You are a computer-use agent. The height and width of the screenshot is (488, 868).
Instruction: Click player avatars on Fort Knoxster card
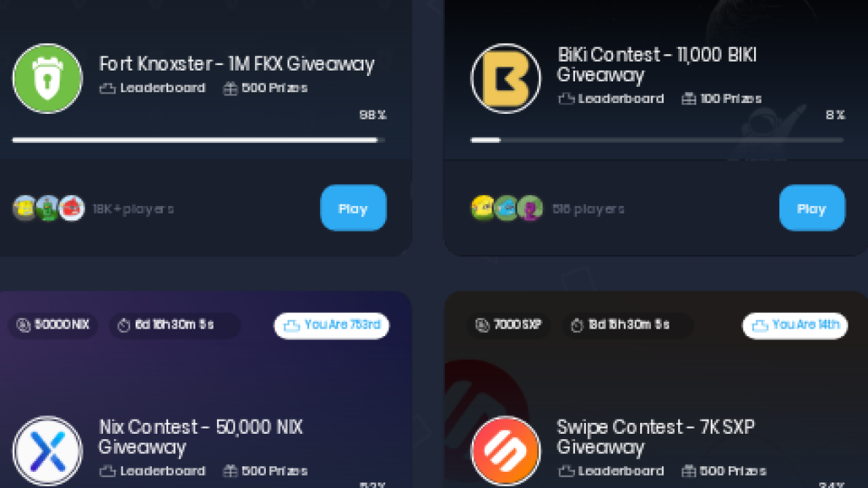(x=48, y=209)
